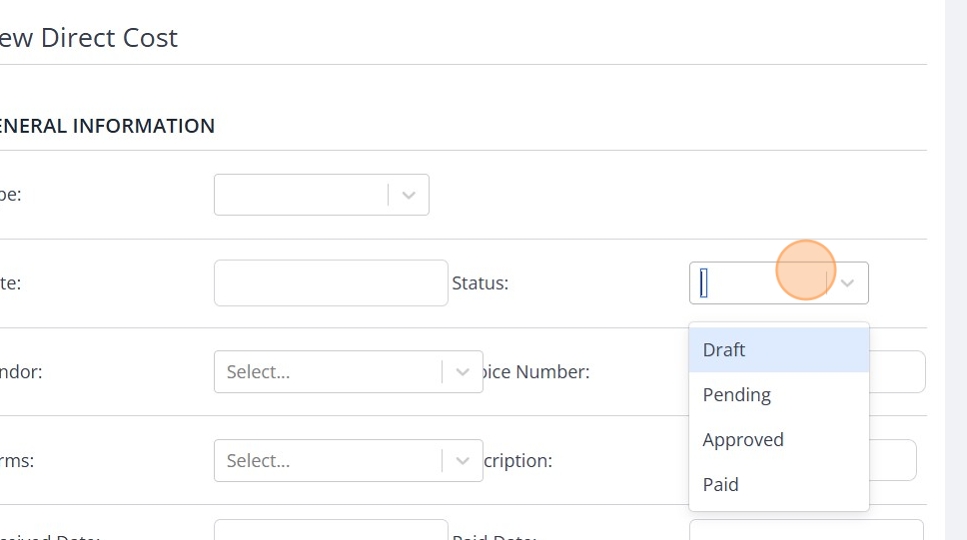Select Draft from the Status dropdown list

coord(779,350)
